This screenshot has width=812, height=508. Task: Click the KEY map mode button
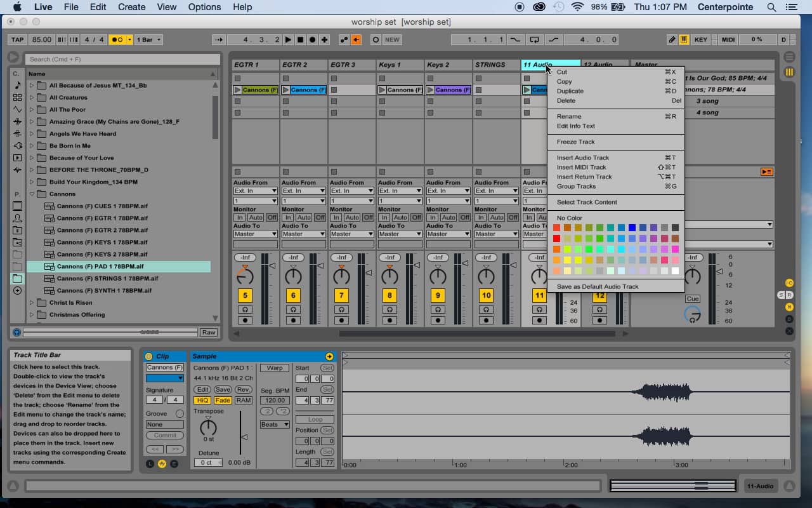point(701,39)
